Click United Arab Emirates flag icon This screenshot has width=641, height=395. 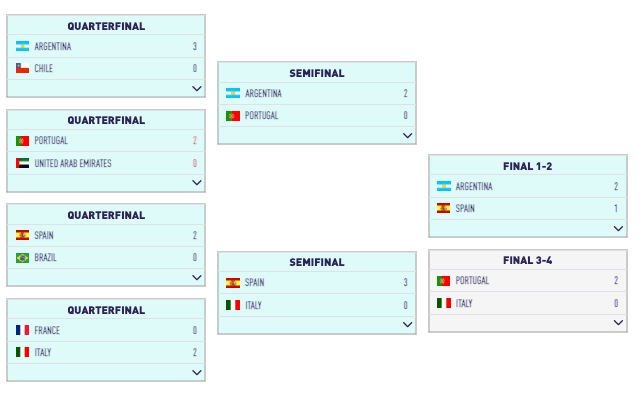point(22,163)
